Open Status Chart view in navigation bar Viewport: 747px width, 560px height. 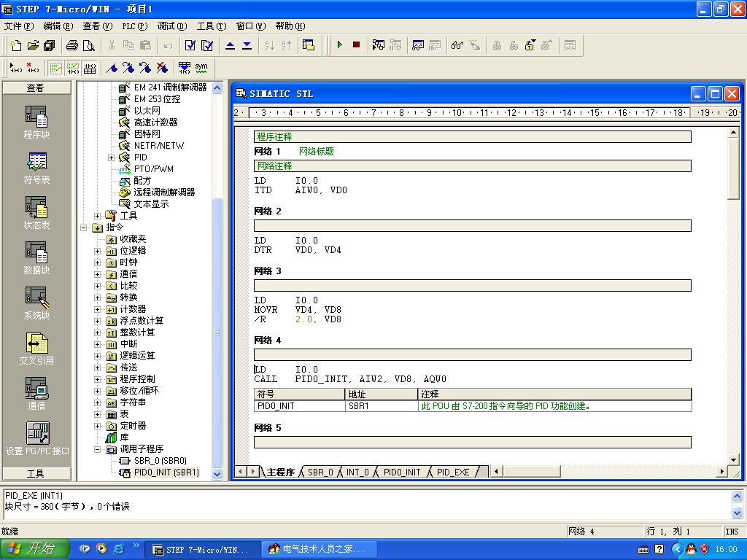point(36,213)
